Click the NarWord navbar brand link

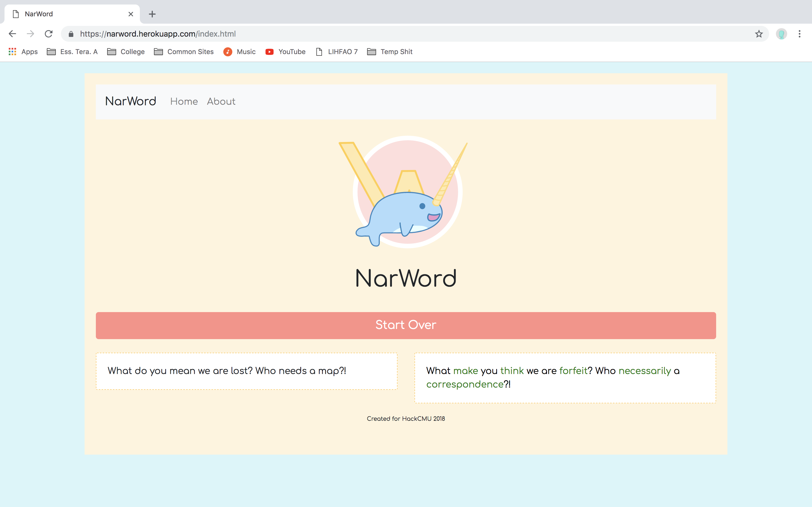coord(131,101)
